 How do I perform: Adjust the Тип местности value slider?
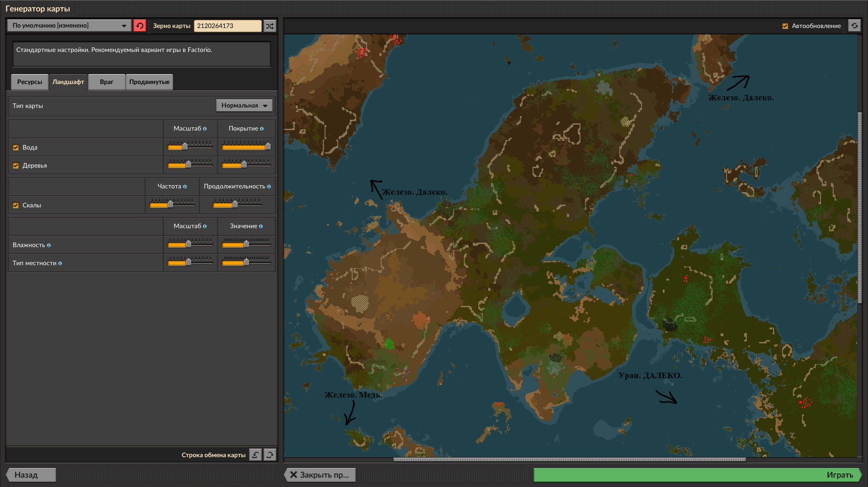coord(246,262)
